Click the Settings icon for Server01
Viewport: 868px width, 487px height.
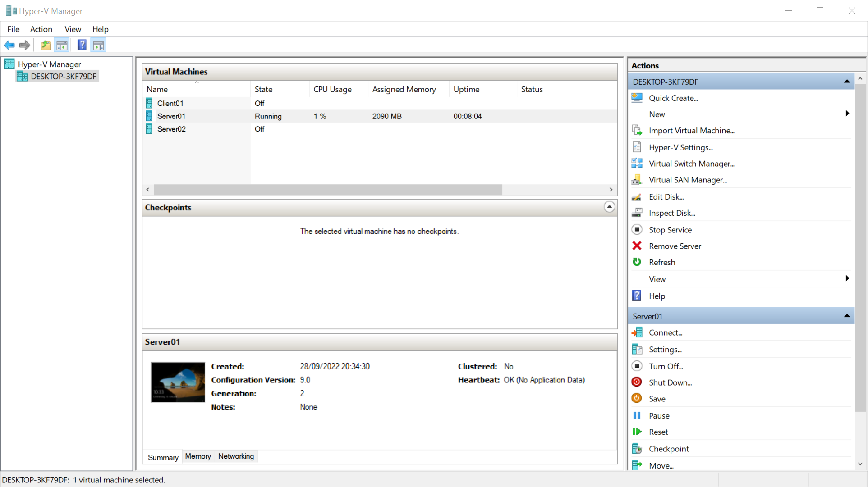[637, 349]
